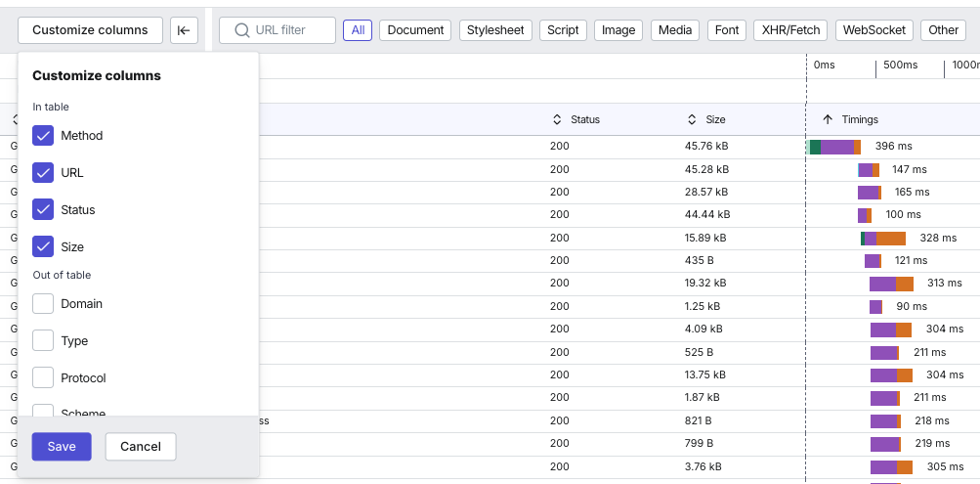Screen dimensions: 980x484
Task: Select the All filter tab
Action: 359,30
